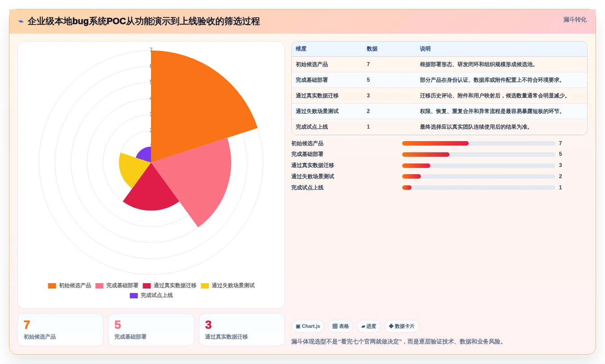
Task: Select the 完成基础部署 table row cell
Action: click(x=312, y=80)
